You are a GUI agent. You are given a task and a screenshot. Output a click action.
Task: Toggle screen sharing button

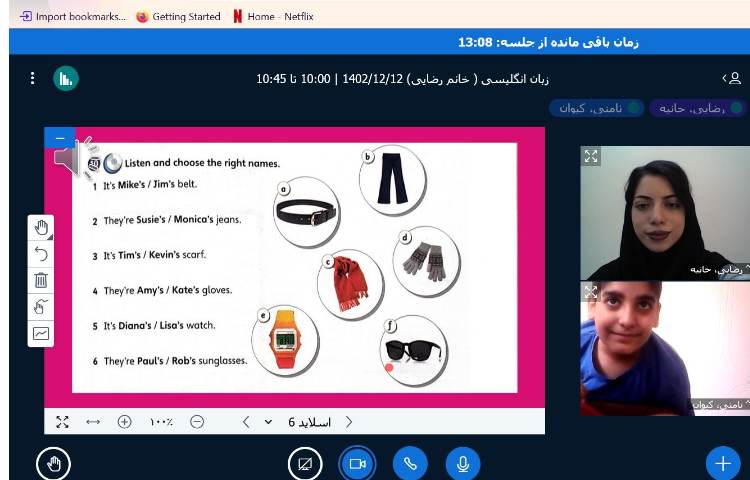tap(305, 463)
